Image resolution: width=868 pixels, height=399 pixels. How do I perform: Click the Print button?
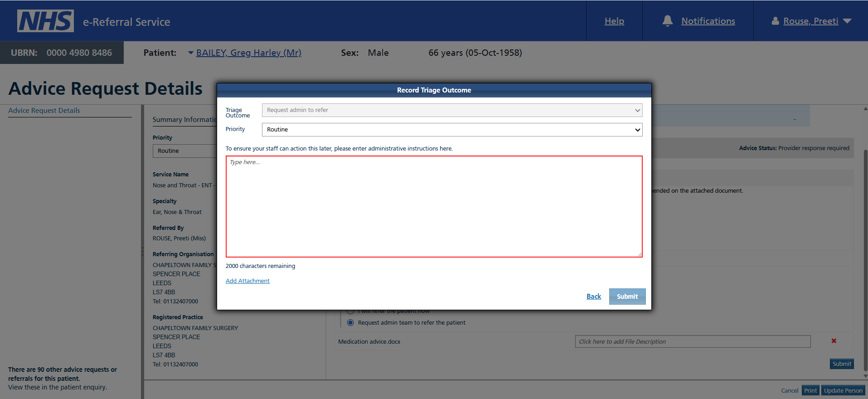[810, 390]
